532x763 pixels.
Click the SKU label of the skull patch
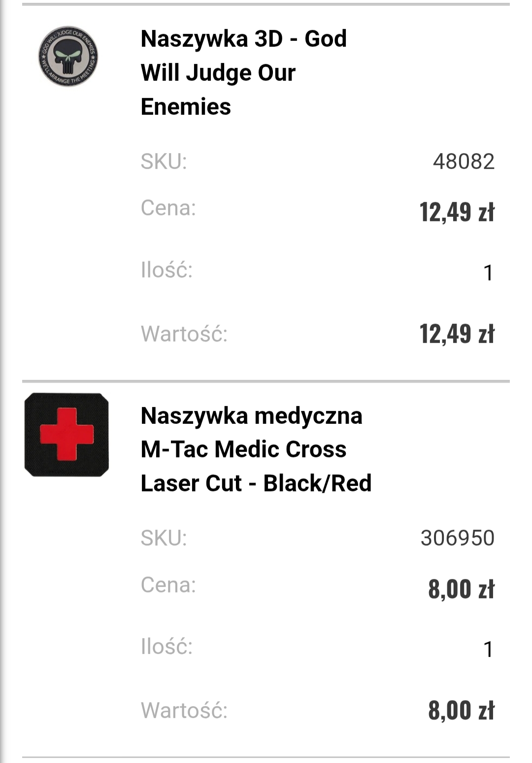164,162
